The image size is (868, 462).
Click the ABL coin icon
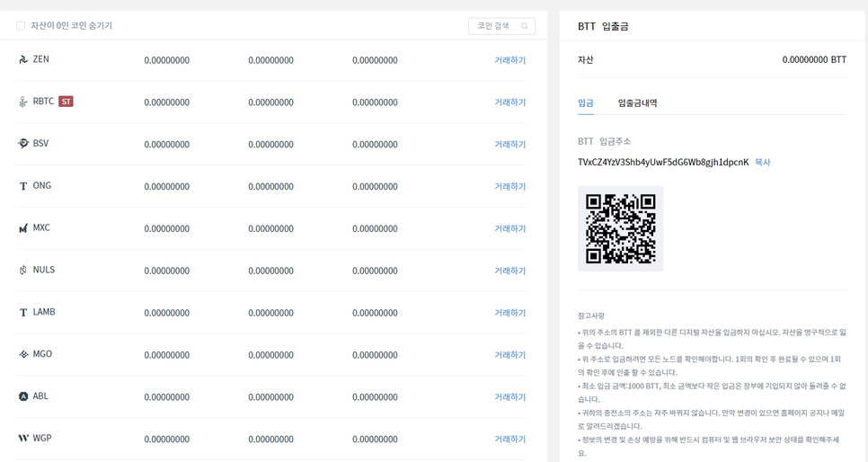click(x=23, y=396)
